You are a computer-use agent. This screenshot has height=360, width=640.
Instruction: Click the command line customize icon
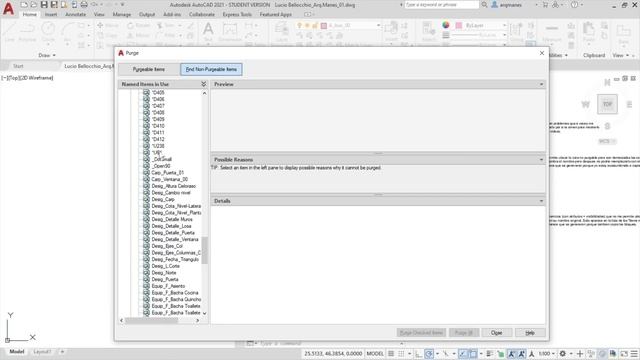pyautogui.click(x=250, y=343)
